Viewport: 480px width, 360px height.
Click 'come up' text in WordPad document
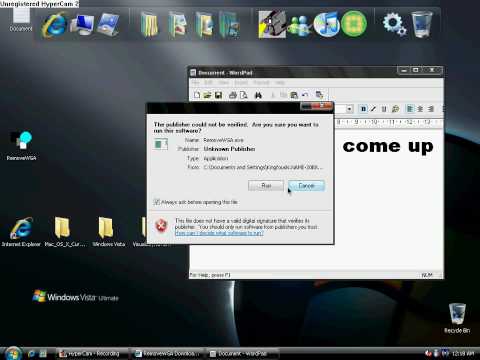(x=388, y=146)
